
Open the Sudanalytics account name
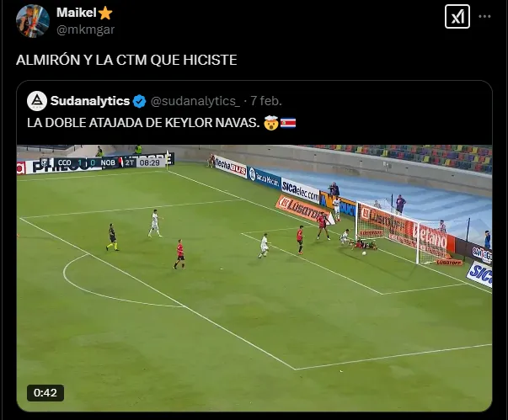point(90,101)
